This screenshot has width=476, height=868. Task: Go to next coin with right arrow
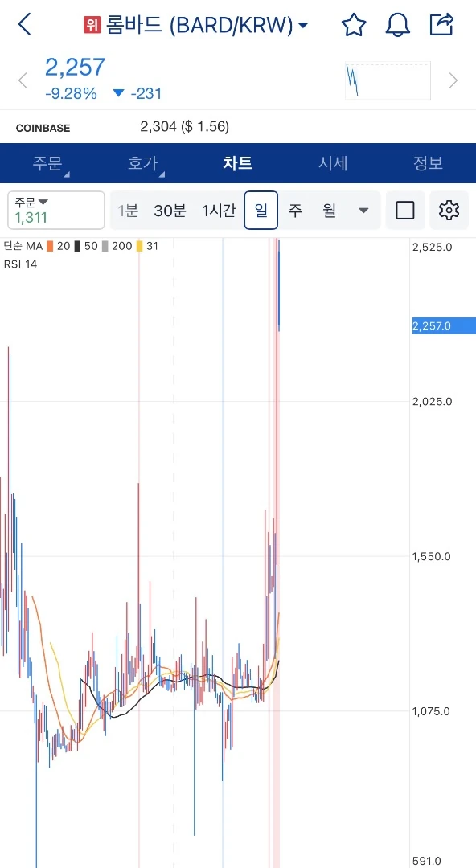[x=453, y=81]
